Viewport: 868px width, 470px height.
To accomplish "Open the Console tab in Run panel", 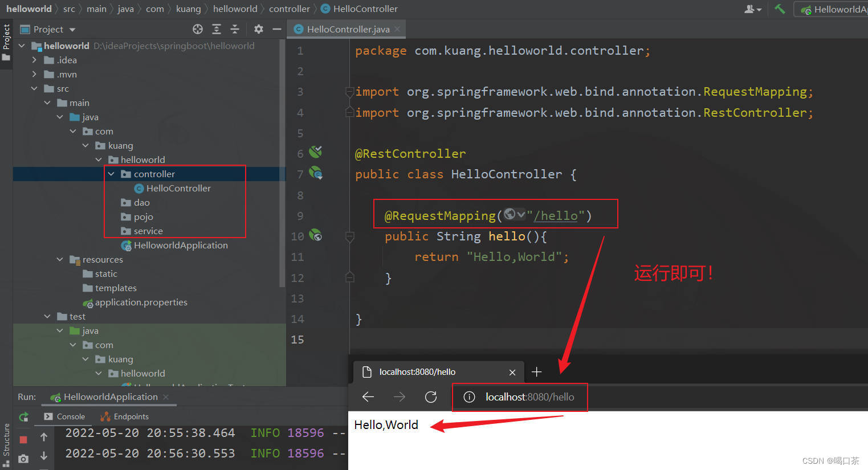I will tap(64, 417).
